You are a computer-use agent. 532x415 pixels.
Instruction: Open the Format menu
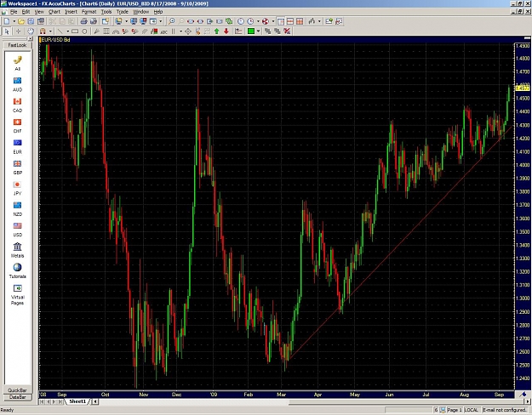[x=89, y=12]
